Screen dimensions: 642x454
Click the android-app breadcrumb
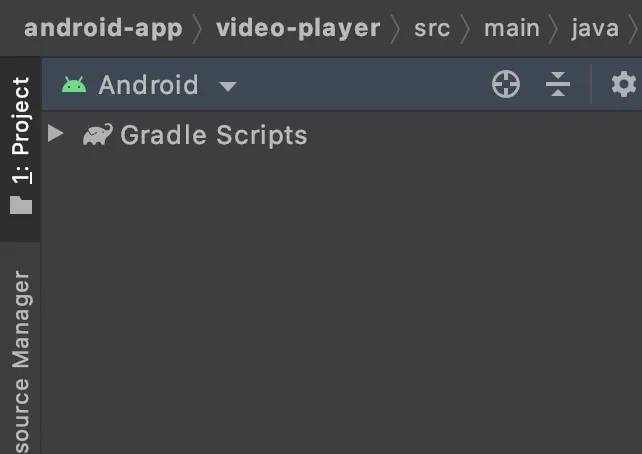pos(103,28)
